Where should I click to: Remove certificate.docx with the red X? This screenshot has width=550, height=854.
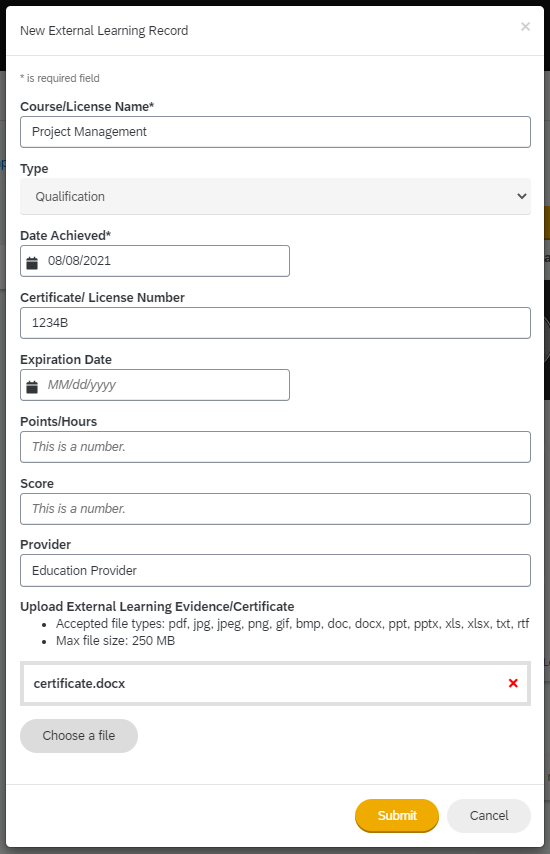tap(513, 683)
